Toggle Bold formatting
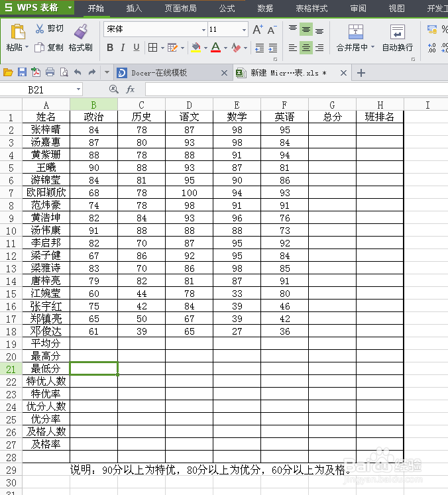This screenshot has height=495, width=448. (x=110, y=48)
